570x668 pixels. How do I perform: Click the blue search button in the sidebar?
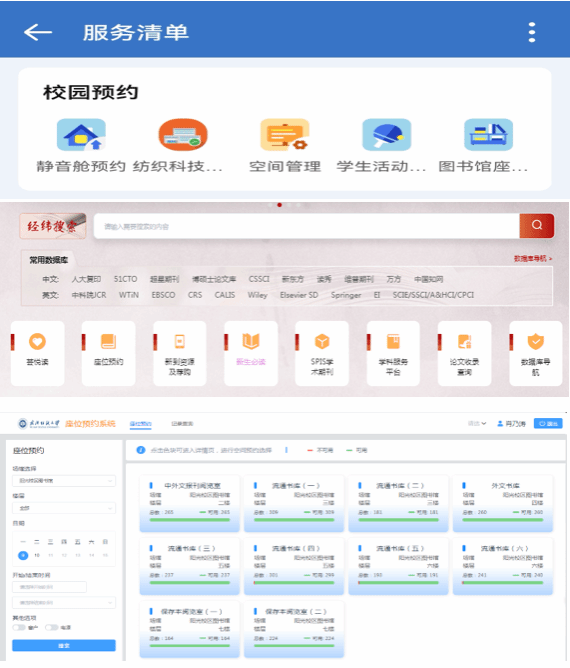coord(64,645)
